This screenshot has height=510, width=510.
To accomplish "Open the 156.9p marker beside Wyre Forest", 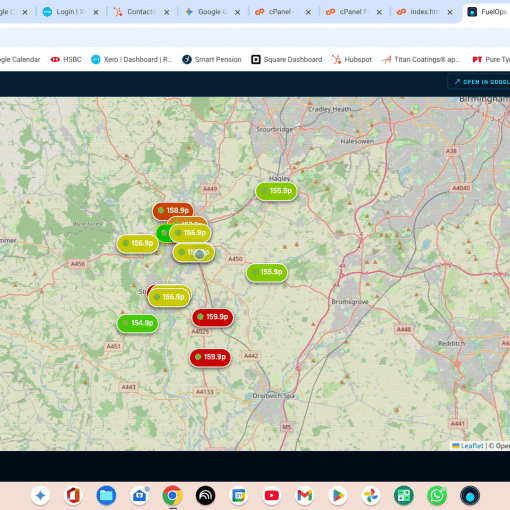I will (x=137, y=244).
